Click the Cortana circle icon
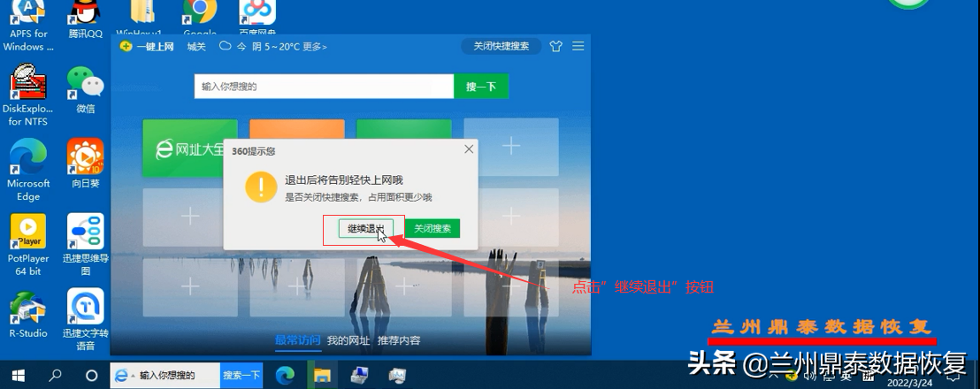 [91, 375]
